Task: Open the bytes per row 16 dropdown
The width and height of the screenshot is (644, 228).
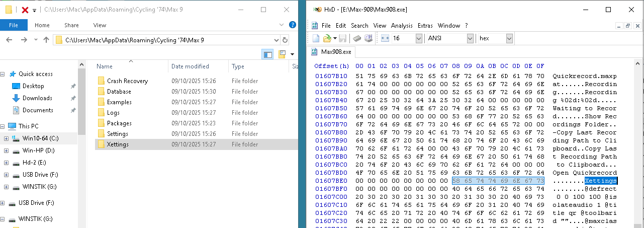Action: (x=419, y=38)
